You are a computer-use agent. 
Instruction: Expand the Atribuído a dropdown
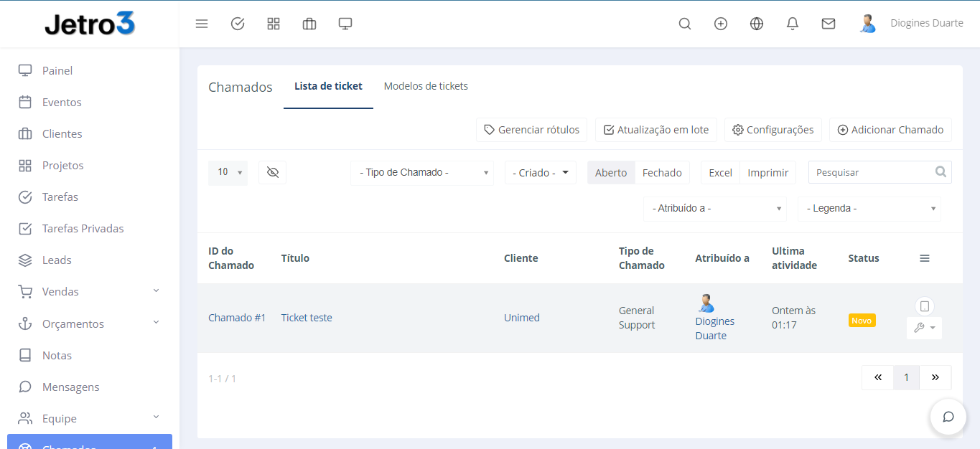714,209
